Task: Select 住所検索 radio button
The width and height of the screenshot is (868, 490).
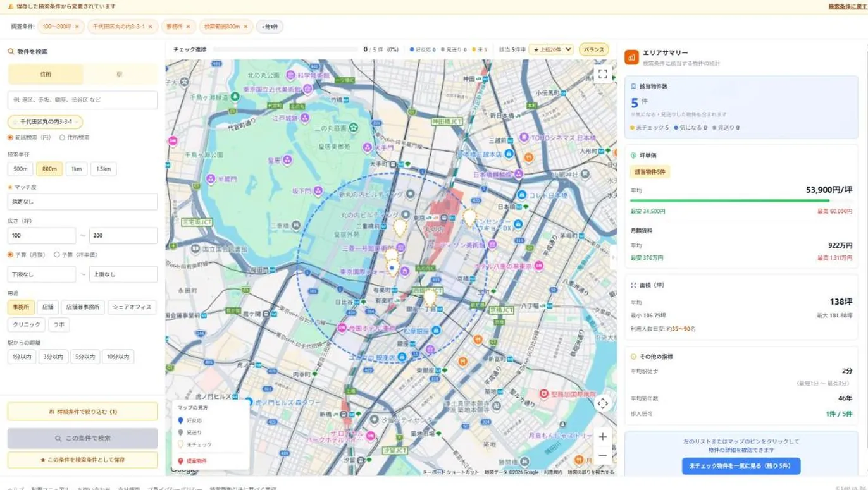Action: click(62, 137)
